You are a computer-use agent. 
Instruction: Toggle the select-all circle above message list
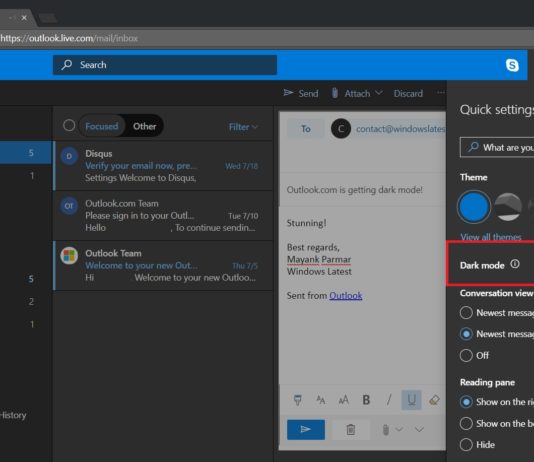[69, 125]
